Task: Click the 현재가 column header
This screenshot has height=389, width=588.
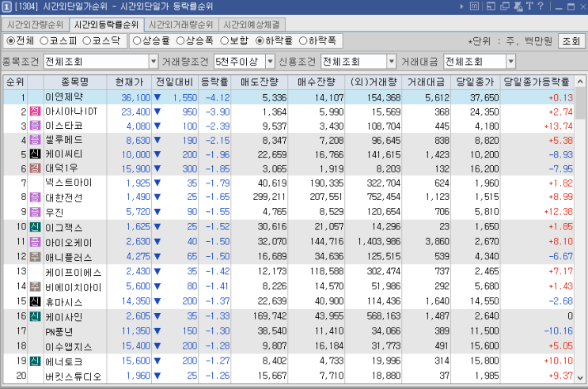Action: tap(129, 81)
